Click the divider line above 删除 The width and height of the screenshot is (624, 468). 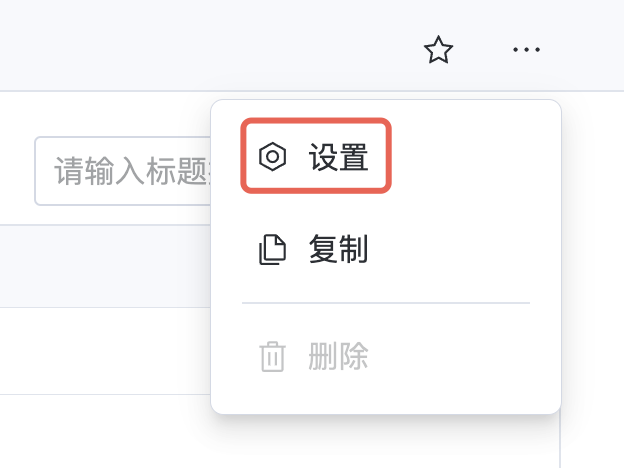point(386,303)
